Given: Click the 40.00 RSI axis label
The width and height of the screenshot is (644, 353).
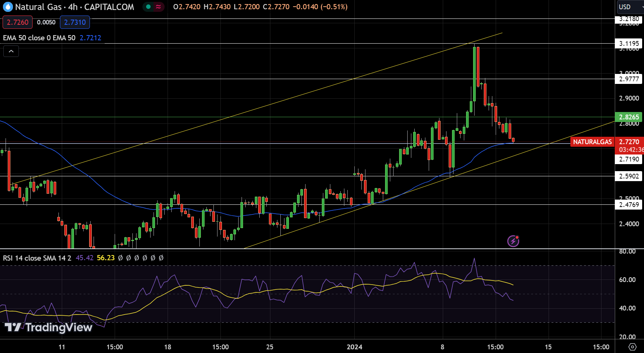Looking at the screenshot, I should pyautogui.click(x=627, y=308).
